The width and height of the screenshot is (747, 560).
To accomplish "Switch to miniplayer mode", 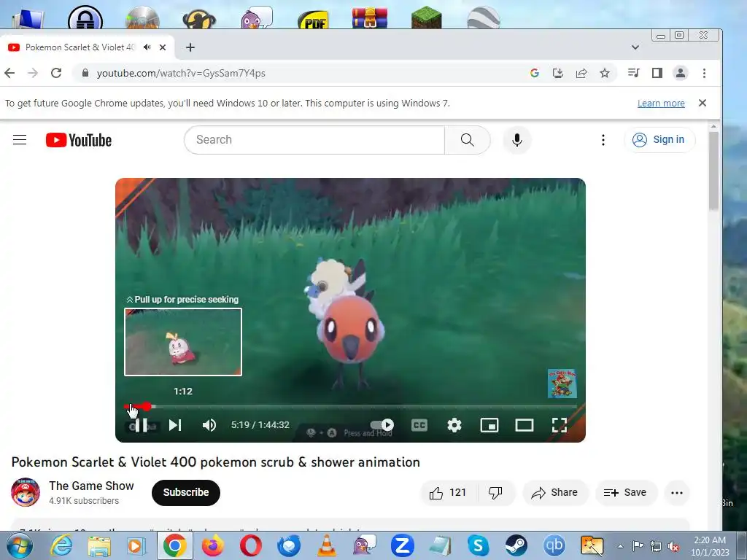I will (489, 425).
